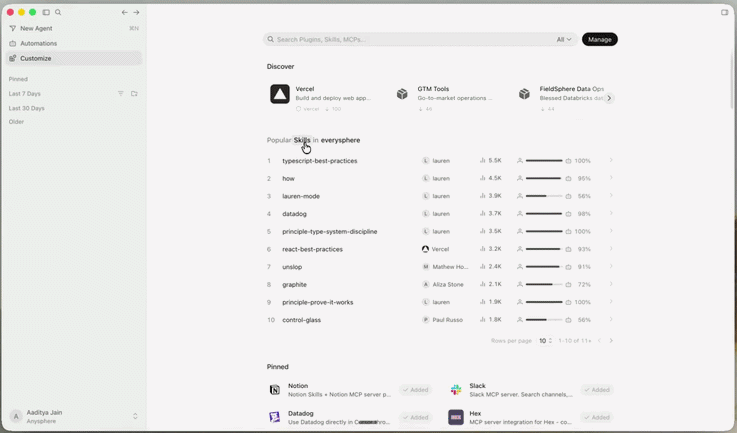Open the react-best-practices skill

pos(312,249)
